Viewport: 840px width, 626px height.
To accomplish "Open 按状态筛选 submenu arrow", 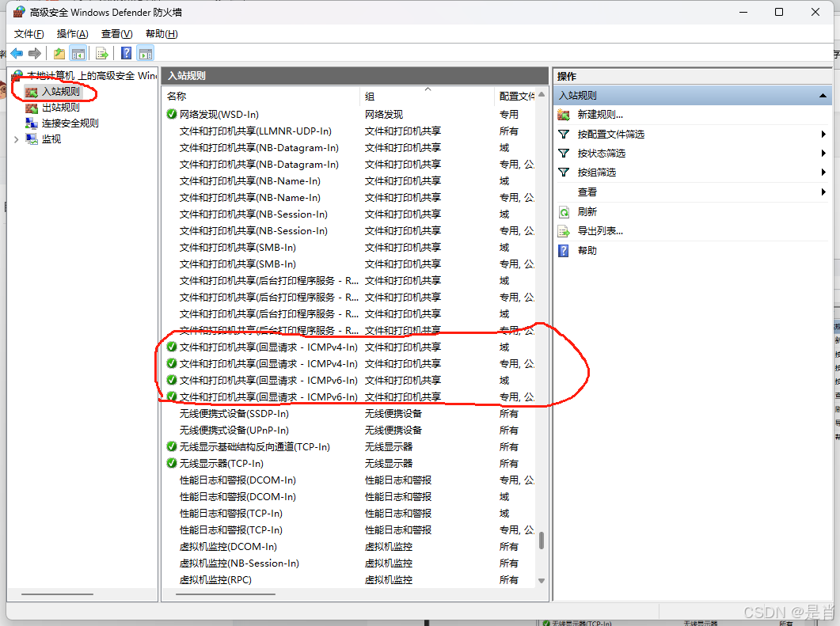I will pyautogui.click(x=823, y=154).
